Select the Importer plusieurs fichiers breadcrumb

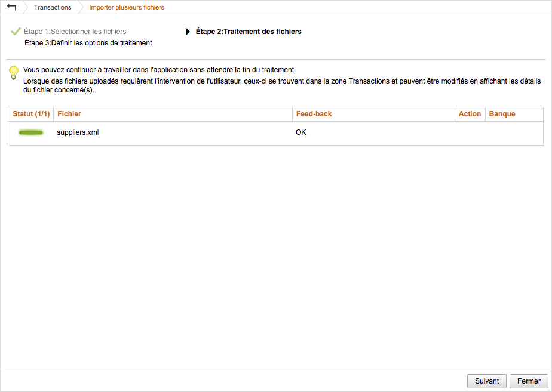click(x=127, y=7)
